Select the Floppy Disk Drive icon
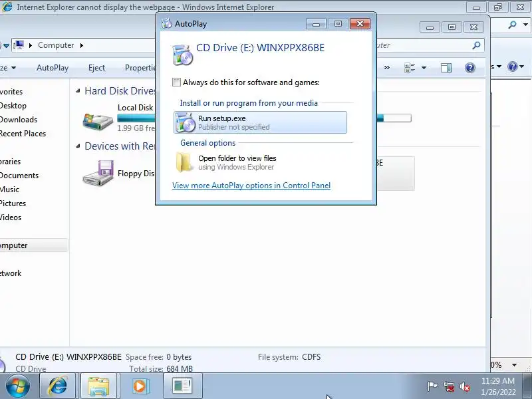The image size is (532, 399). tap(98, 173)
